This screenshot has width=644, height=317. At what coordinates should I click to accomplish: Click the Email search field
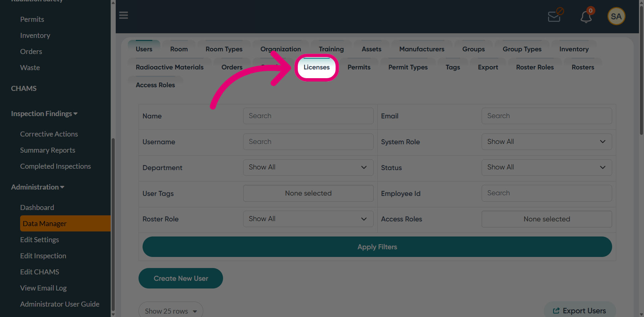[547, 116]
